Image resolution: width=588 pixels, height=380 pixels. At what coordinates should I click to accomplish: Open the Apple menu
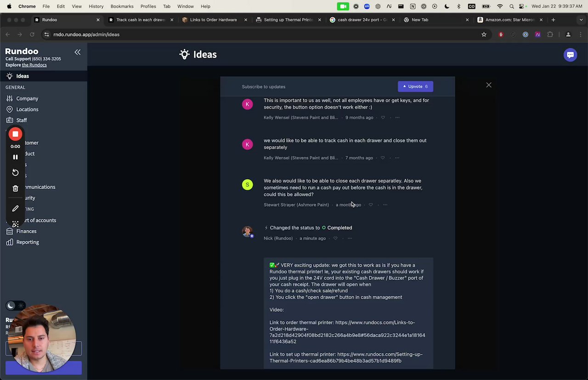coord(9,6)
